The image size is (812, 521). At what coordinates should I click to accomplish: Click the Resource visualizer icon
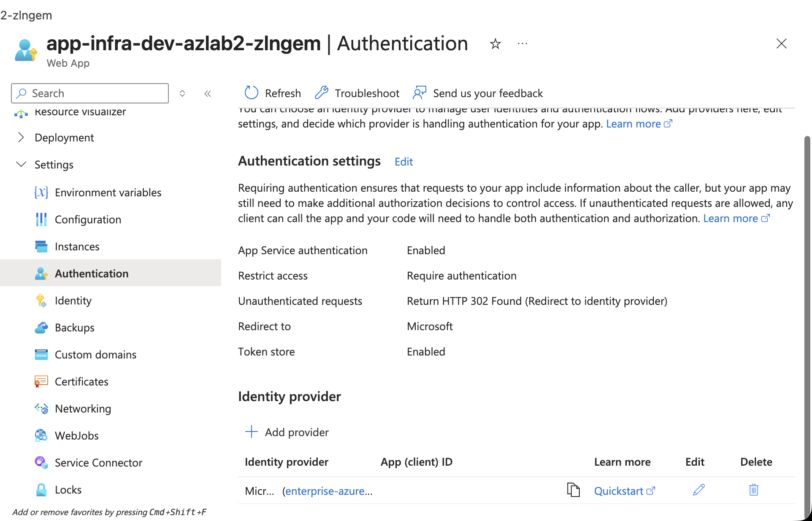click(21, 113)
